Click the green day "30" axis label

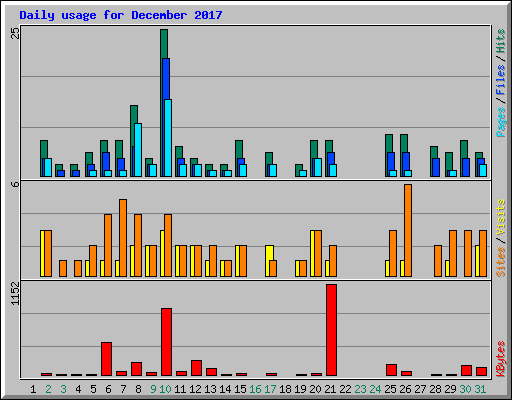coord(466,389)
